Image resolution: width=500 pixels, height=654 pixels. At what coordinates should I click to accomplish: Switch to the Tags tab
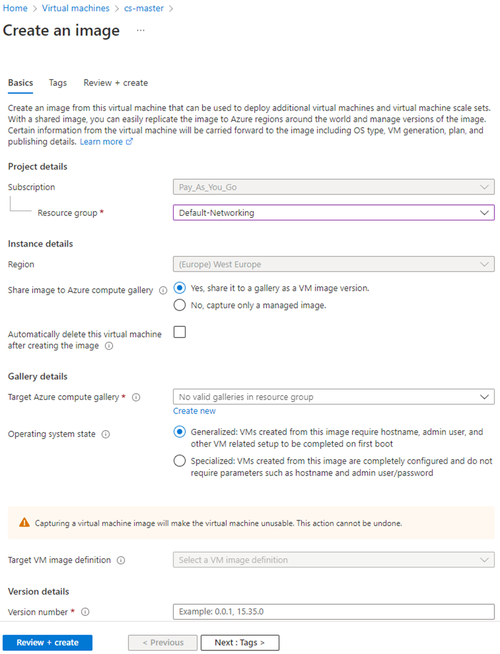(58, 83)
